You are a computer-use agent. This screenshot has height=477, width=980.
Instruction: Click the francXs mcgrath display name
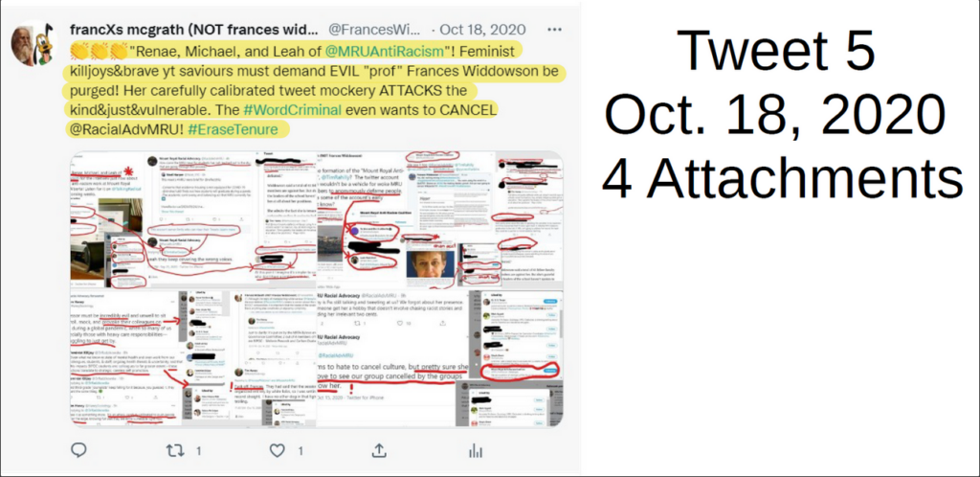point(193,30)
